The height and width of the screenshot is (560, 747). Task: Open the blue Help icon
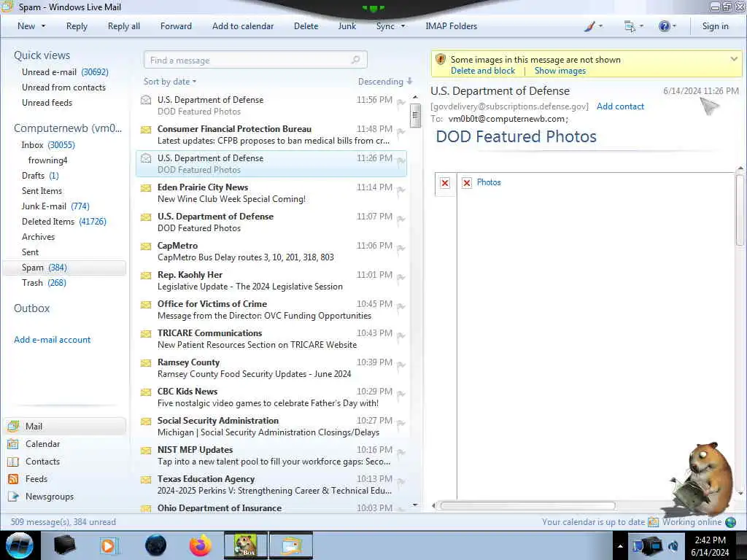click(x=664, y=26)
